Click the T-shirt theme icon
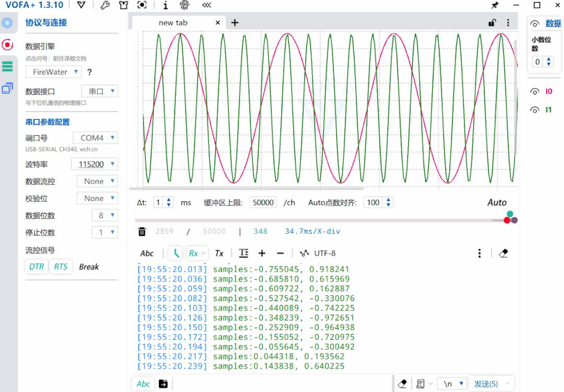564x392 pixels. [123, 5]
